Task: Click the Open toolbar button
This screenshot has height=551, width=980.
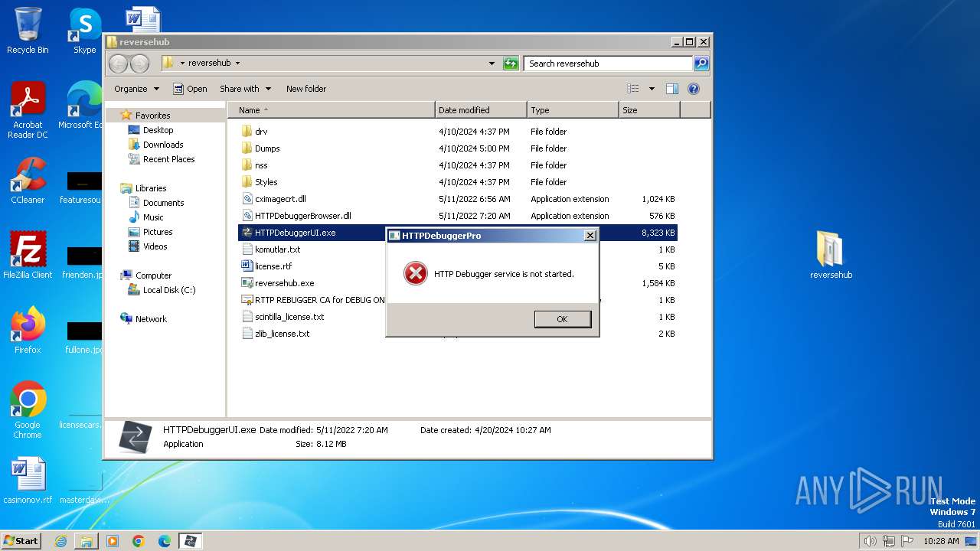Action: tap(190, 89)
